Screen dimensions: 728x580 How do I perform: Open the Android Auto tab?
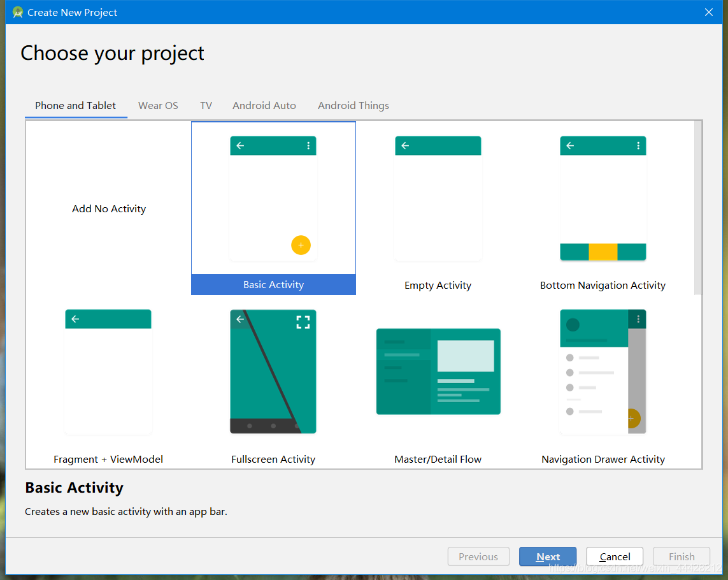264,106
